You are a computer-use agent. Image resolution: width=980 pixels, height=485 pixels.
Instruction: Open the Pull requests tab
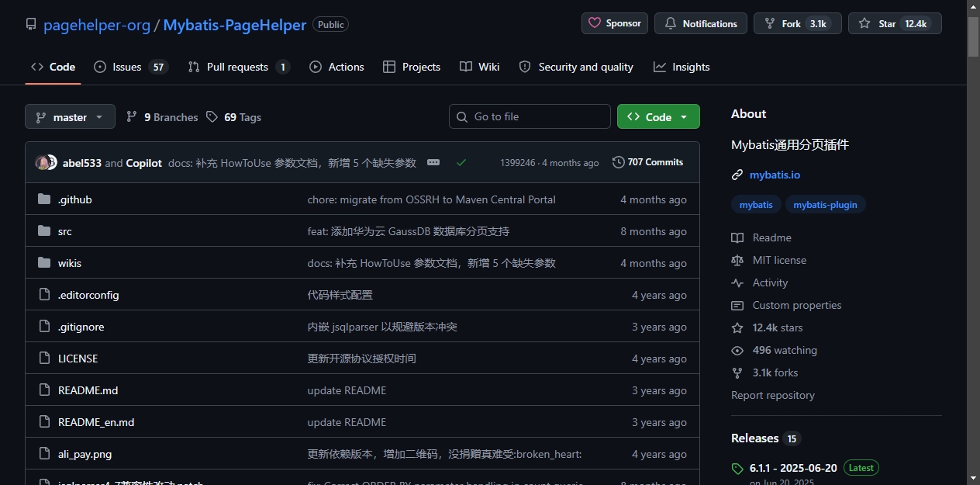tap(239, 67)
